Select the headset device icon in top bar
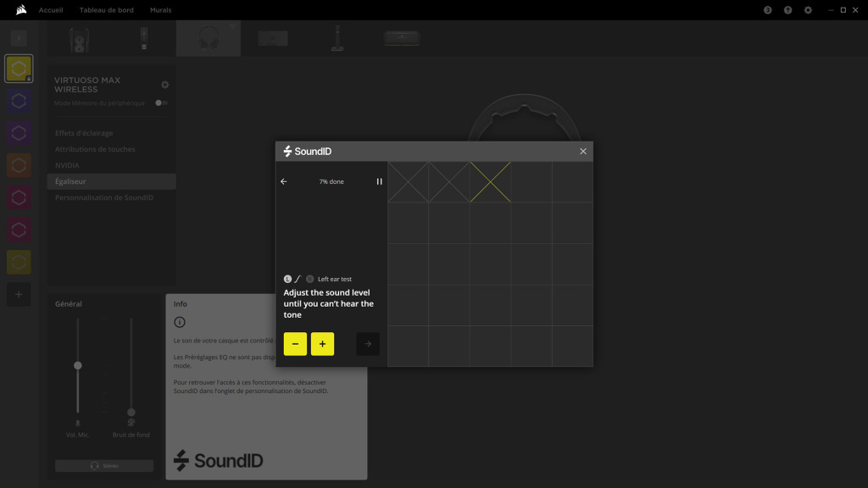Screen dimensions: 868x488 209,38
